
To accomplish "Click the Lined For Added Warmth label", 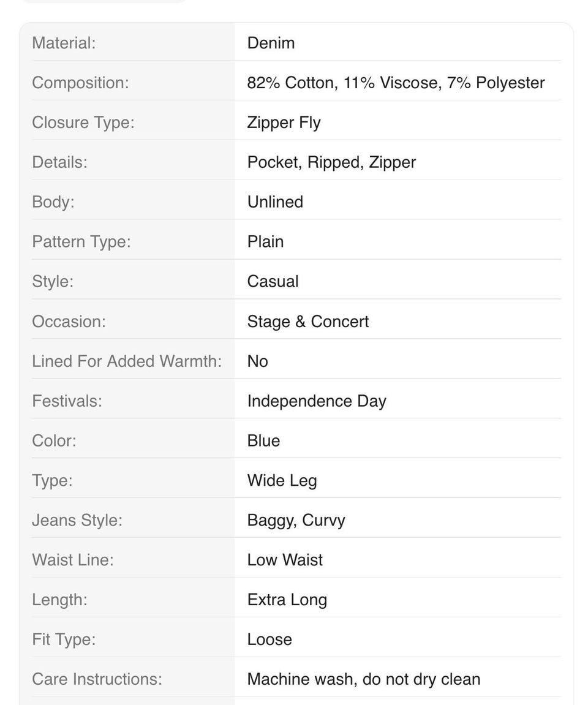I will (127, 361).
